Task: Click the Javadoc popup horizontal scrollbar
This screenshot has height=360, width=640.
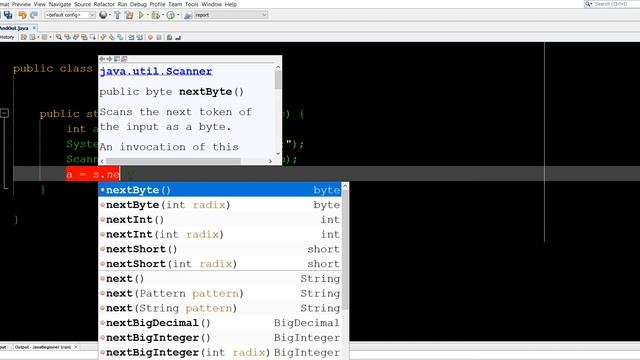Action: [186, 161]
